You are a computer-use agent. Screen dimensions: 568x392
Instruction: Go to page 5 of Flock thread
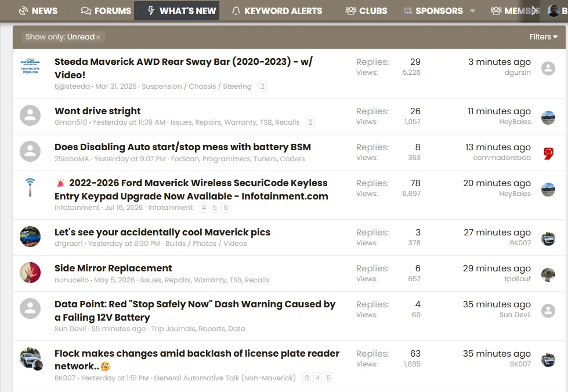click(x=328, y=378)
